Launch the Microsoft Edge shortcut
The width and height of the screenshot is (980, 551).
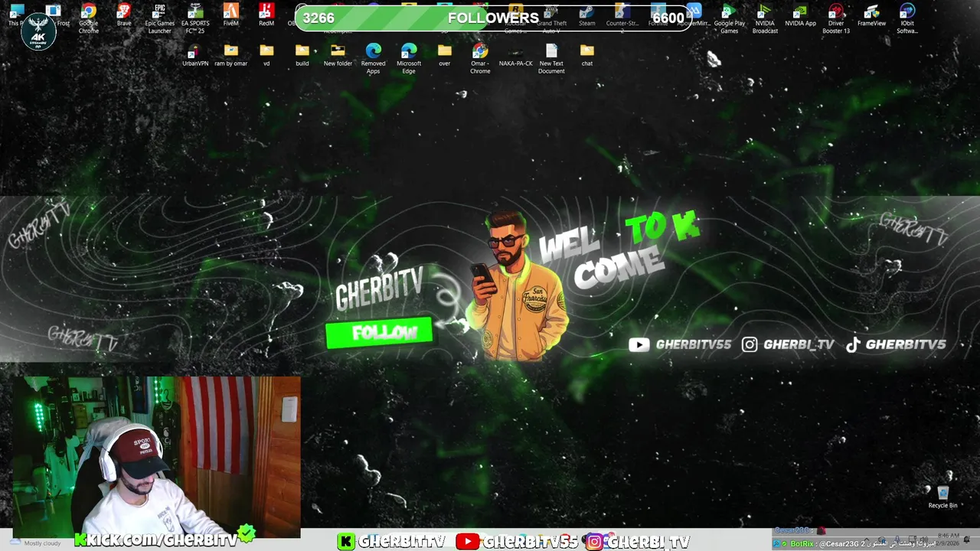409,58
